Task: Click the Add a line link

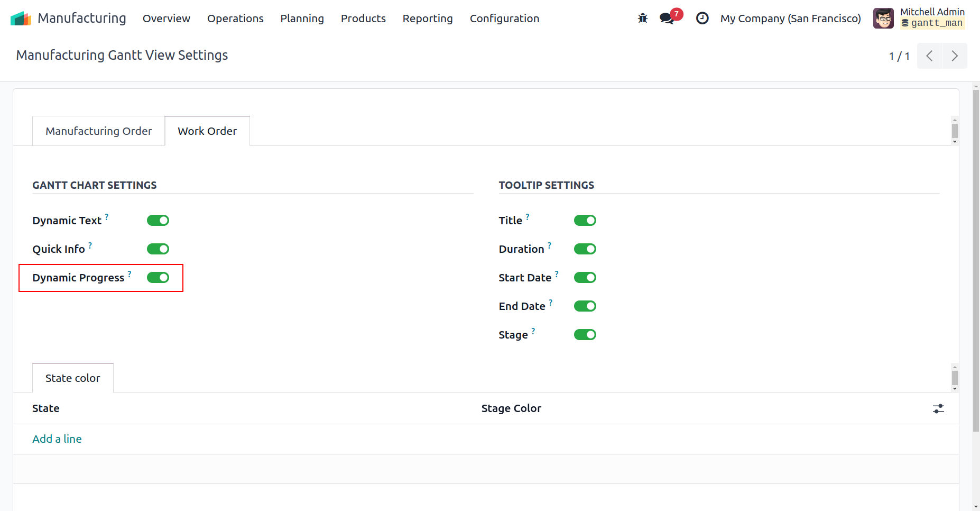Action: point(57,439)
